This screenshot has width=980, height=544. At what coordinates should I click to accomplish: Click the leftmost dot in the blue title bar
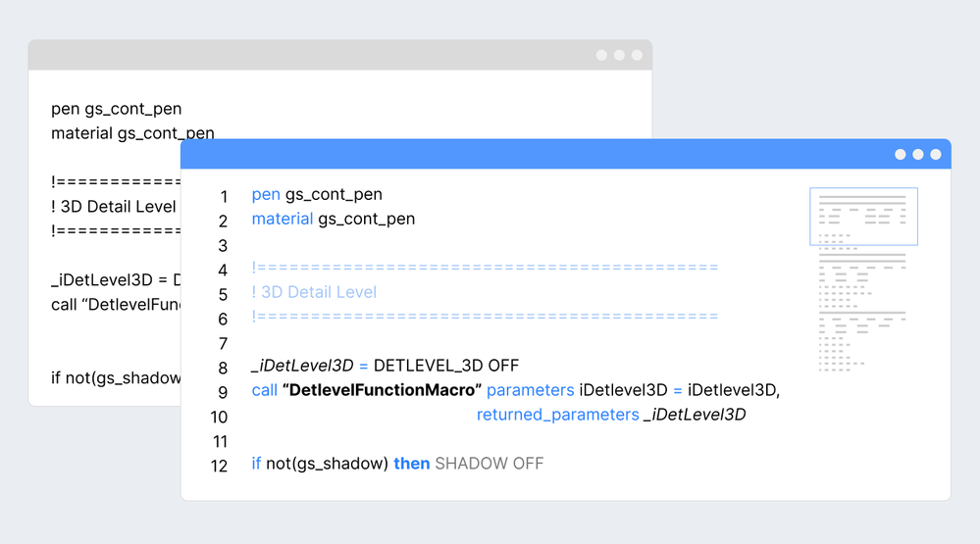click(901, 155)
